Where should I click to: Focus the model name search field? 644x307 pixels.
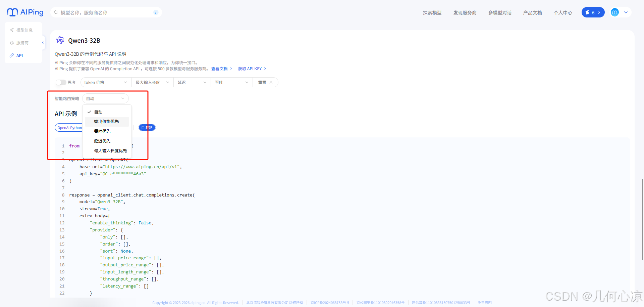click(106, 12)
